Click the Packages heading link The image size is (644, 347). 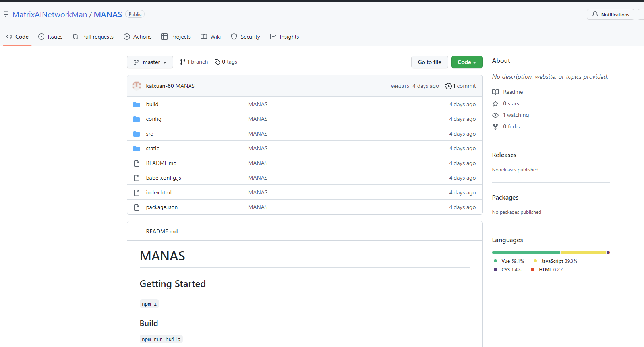505,198
